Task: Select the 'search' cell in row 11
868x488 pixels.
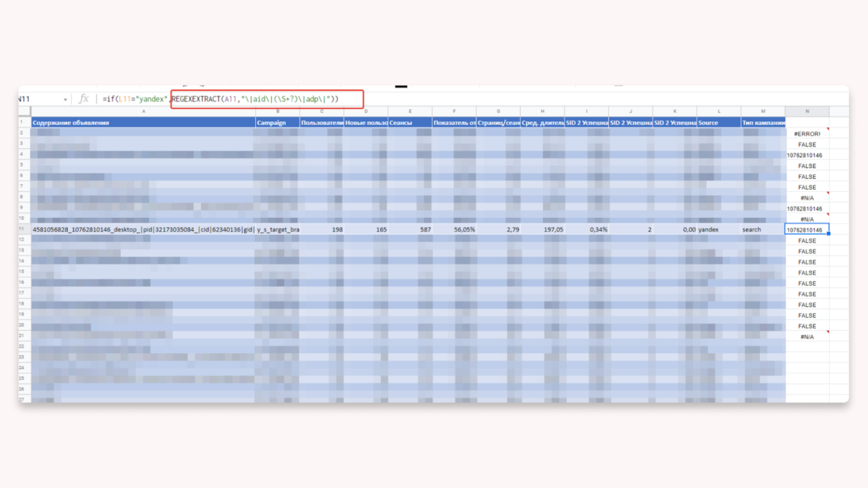Action: [763, 230]
